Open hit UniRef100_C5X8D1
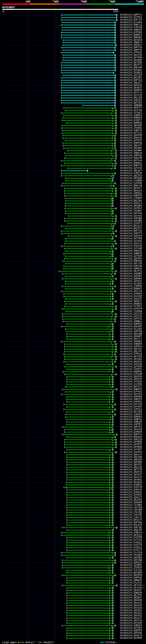Viewport: 146px width, 644px height. pyautogui.click(x=131, y=128)
